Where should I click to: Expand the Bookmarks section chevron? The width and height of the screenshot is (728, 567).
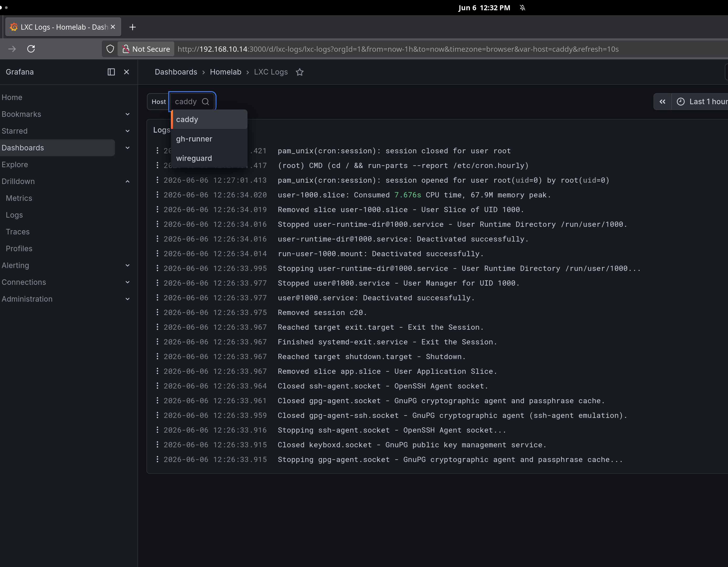[x=127, y=114]
